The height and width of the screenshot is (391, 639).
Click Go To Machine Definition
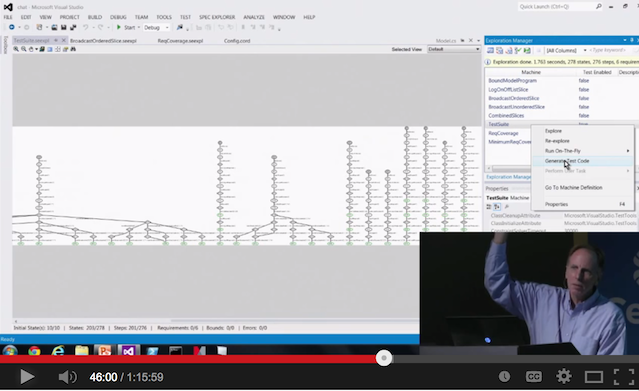(573, 188)
